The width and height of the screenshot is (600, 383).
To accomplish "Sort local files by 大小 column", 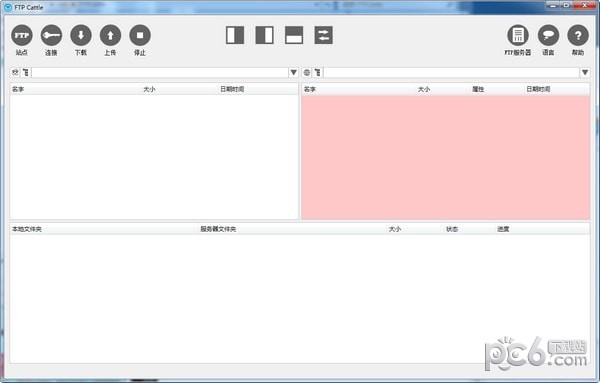I will point(149,89).
